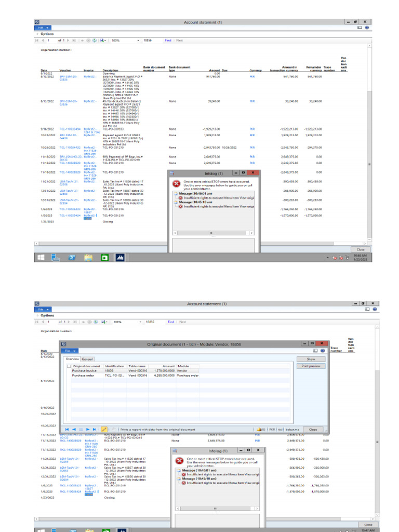Click the Show button in Original document dialog
Screen dimensions: 399x532
point(311,359)
